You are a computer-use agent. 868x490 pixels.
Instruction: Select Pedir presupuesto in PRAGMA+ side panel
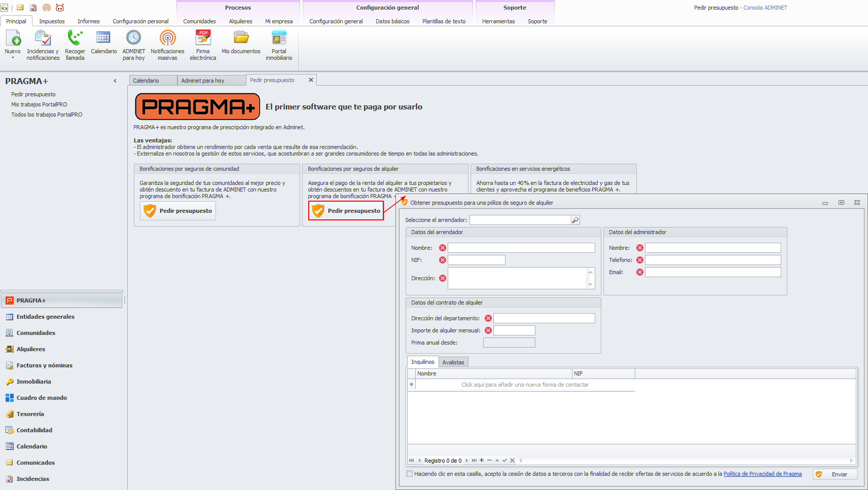[33, 94]
